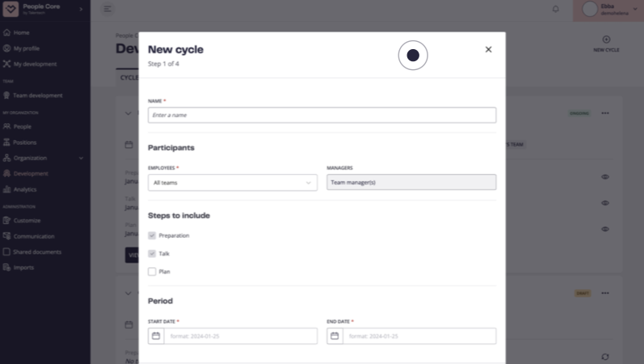Open the start date calendar icon
The height and width of the screenshot is (364, 644).
[156, 336]
